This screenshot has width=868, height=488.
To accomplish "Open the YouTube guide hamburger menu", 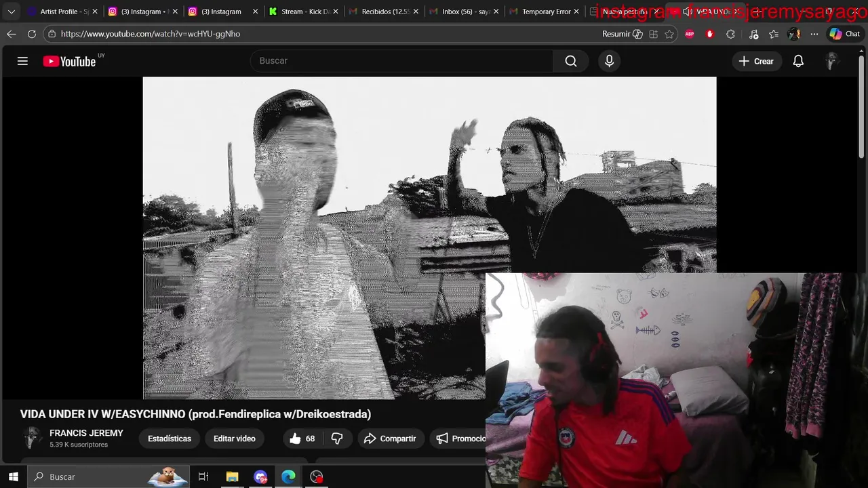I will [22, 61].
